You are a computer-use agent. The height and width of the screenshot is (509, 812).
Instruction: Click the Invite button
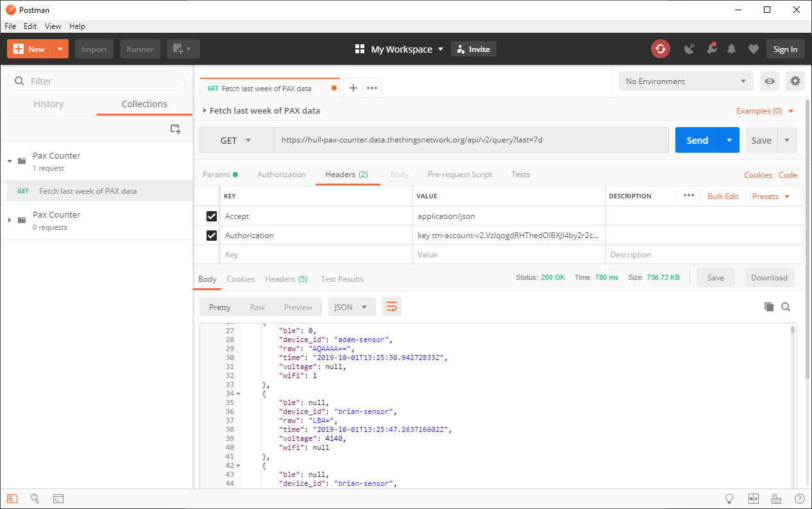(473, 49)
